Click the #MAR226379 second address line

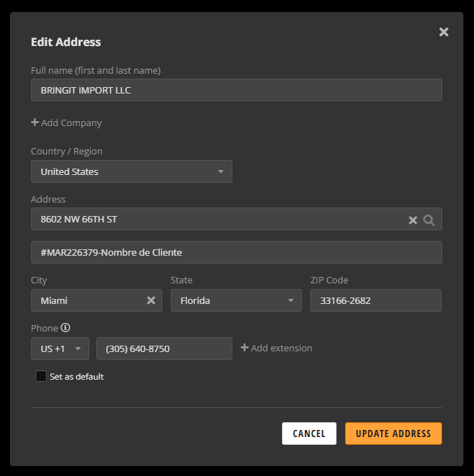[236, 252]
